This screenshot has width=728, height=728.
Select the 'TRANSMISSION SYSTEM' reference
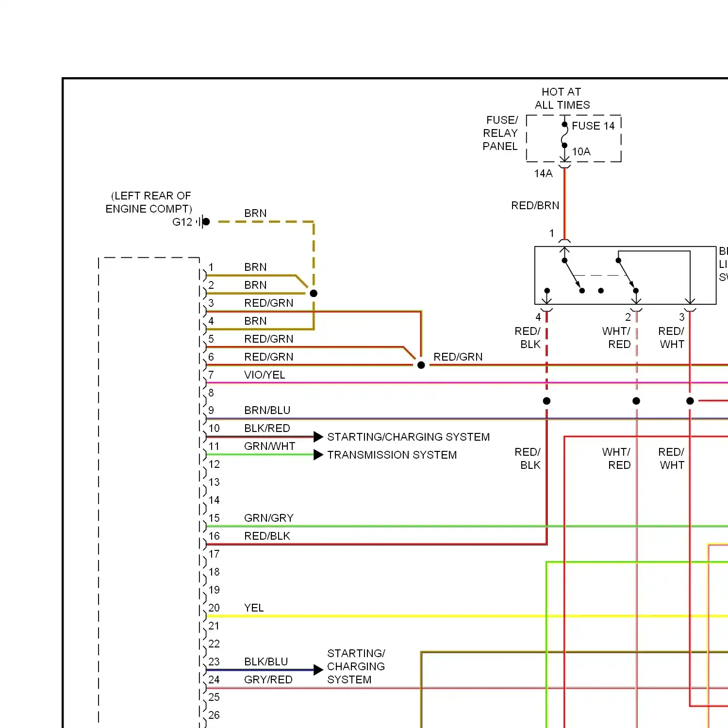[x=392, y=455]
